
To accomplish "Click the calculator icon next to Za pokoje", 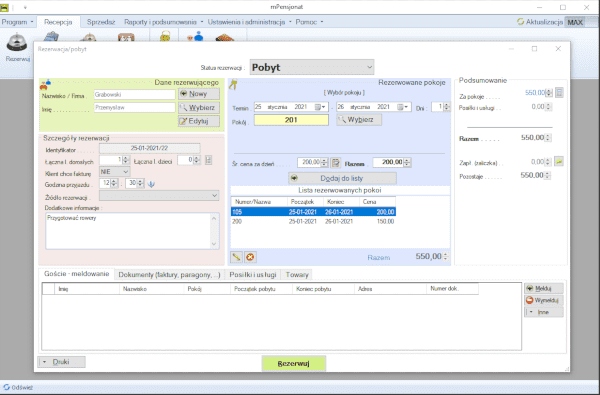I will coord(559,93).
